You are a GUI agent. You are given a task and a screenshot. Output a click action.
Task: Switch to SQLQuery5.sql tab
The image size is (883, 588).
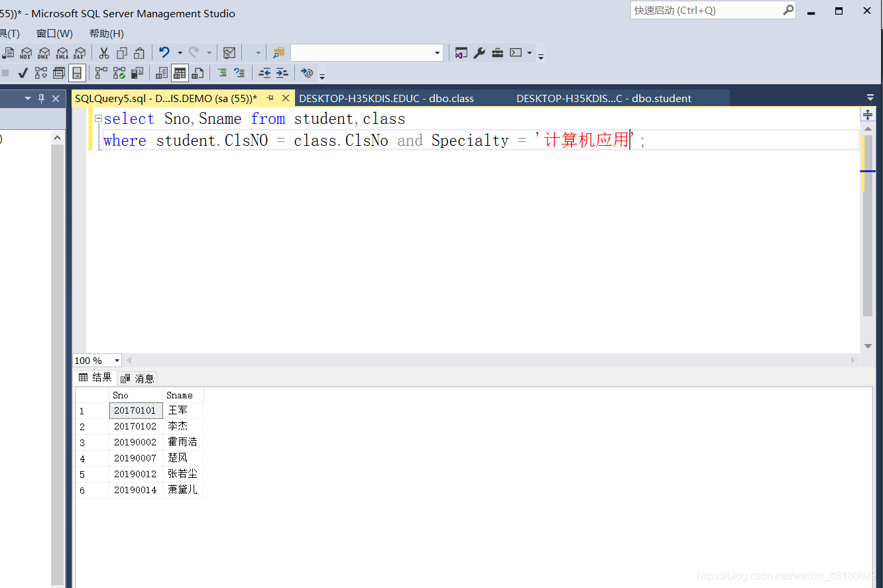tap(166, 98)
